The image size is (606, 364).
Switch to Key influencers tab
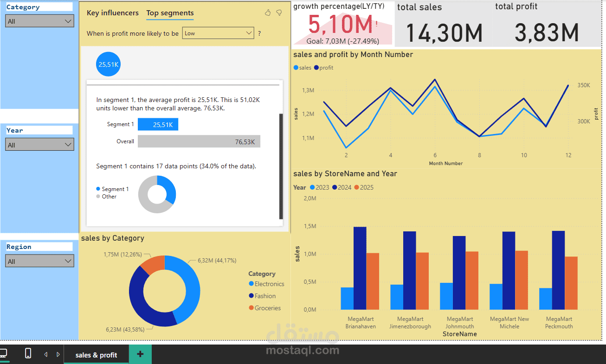click(113, 13)
